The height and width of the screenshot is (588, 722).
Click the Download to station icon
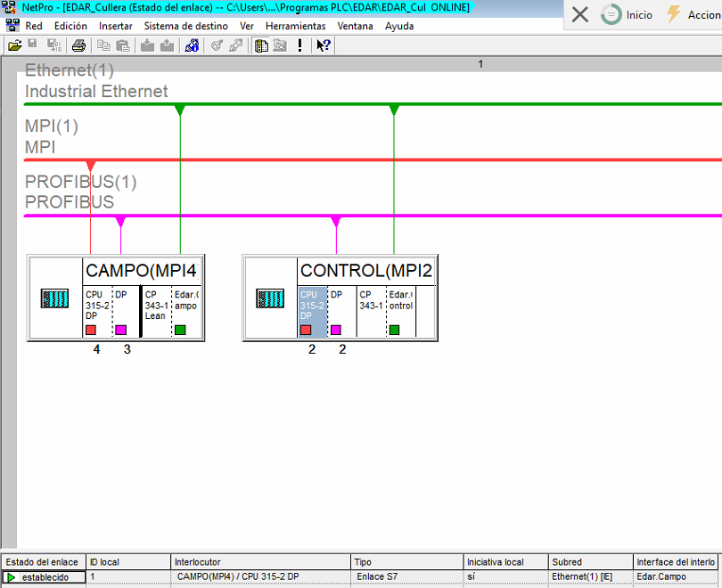(147, 45)
